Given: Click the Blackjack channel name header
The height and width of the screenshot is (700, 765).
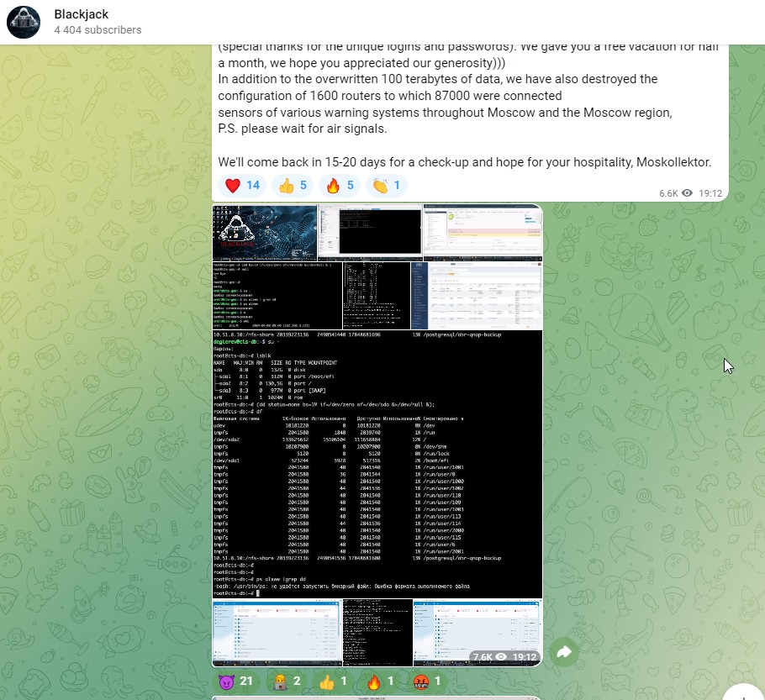Looking at the screenshot, I should tap(81, 14).
